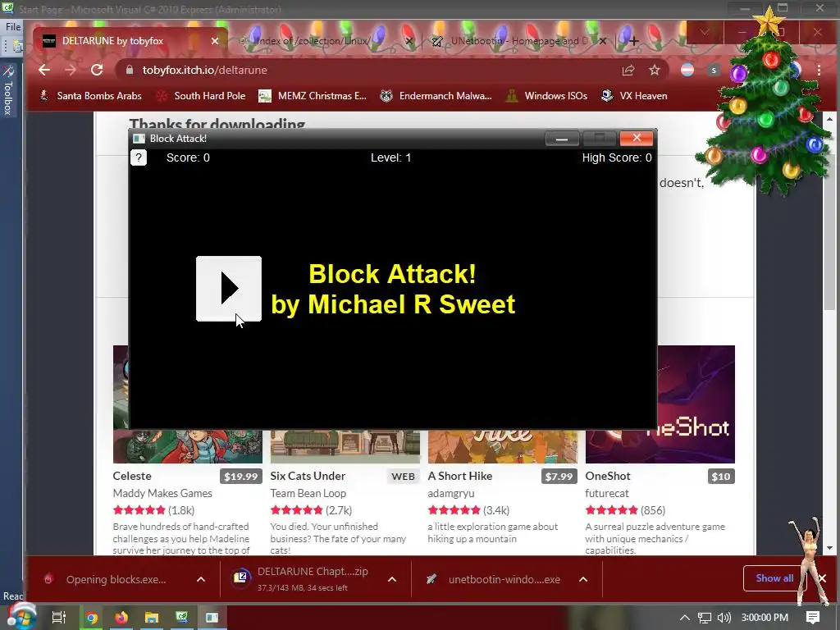Open adamgryu author link
The width and height of the screenshot is (840, 630).
[x=451, y=493]
